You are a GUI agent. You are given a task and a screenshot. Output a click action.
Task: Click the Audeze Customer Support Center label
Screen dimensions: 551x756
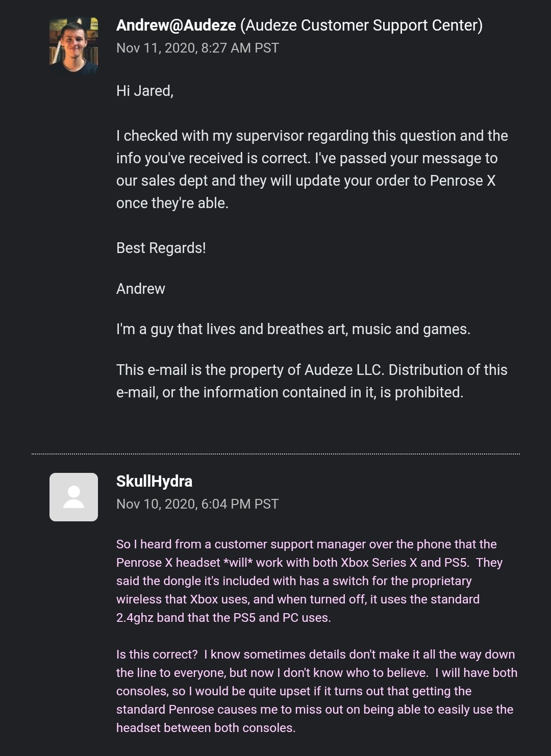tap(361, 25)
